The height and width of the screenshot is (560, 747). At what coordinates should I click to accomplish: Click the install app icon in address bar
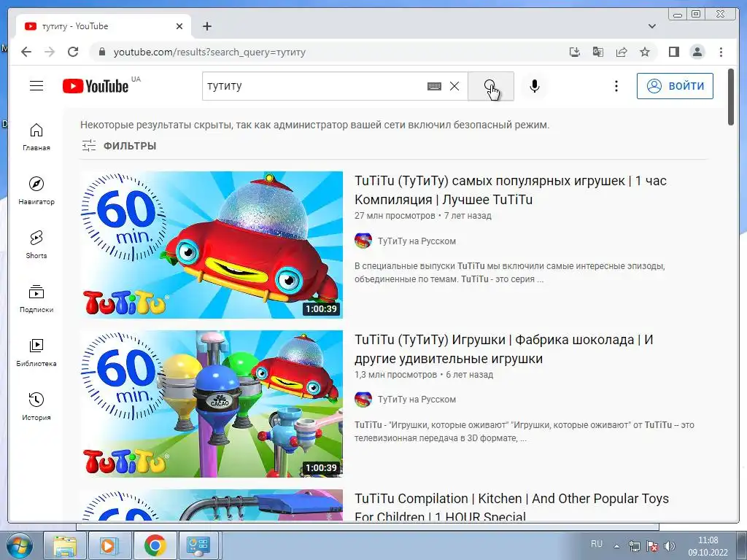pyautogui.click(x=575, y=52)
